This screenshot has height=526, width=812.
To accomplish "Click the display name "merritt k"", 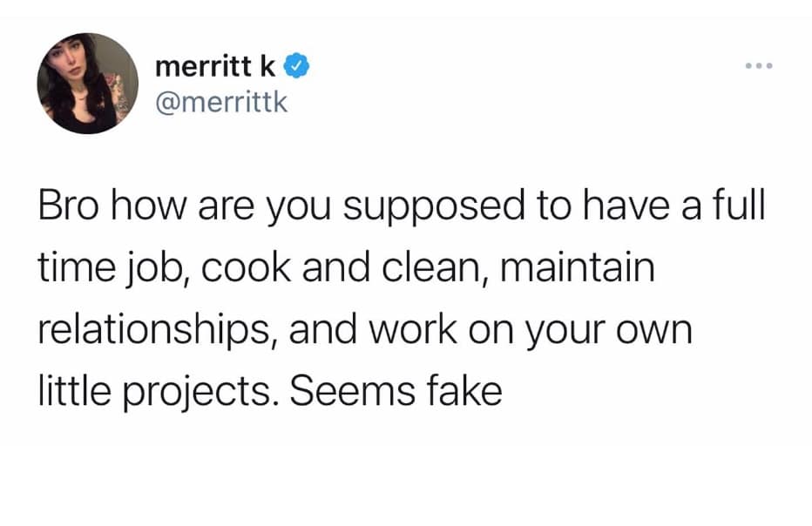I will coord(220,66).
